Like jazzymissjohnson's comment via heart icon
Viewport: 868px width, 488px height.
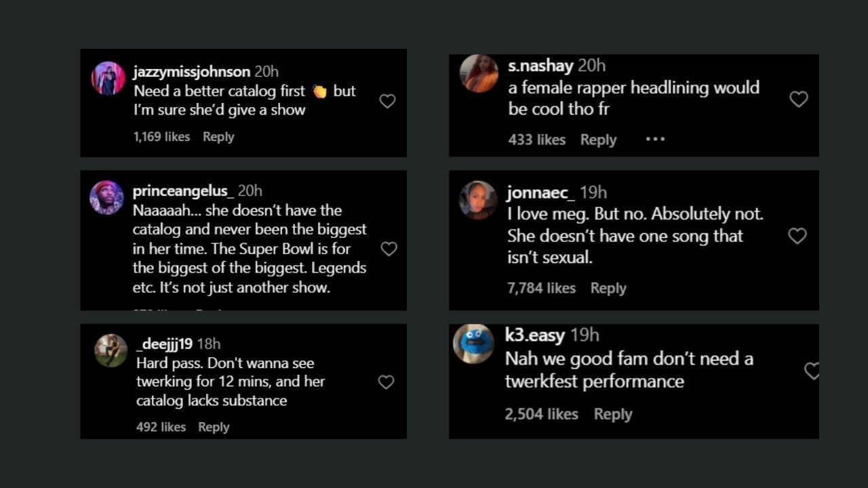tap(387, 100)
